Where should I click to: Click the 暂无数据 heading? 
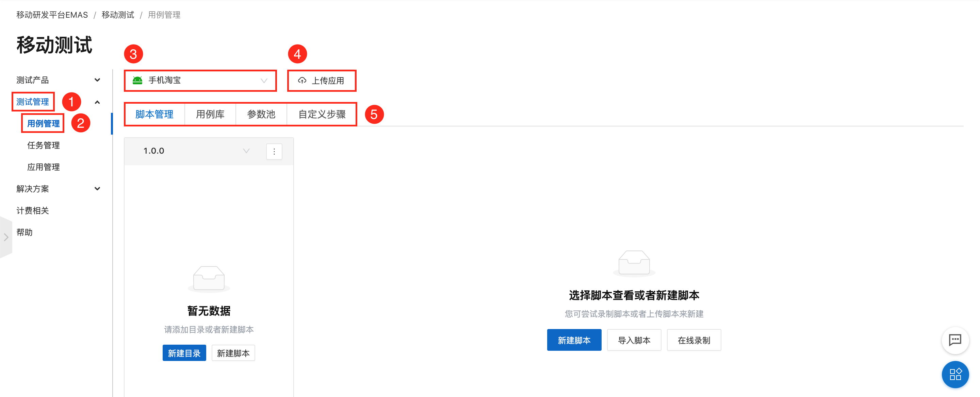[209, 311]
